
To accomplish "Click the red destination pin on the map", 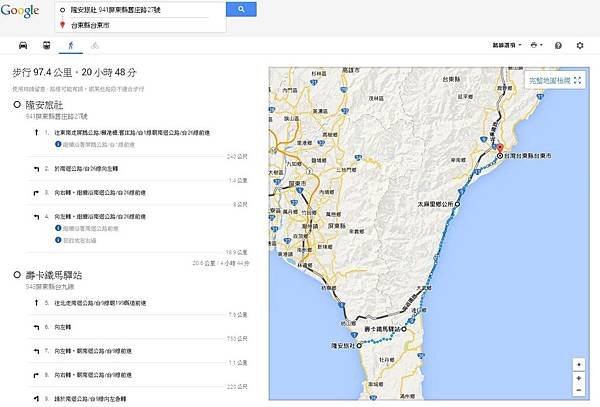I will click(500, 148).
